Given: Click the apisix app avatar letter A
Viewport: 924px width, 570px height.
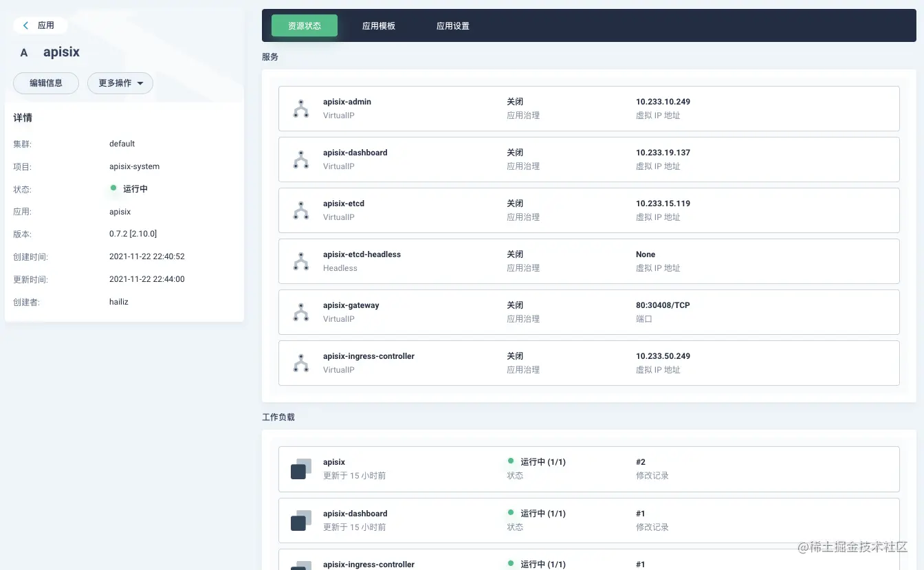Looking at the screenshot, I should tap(24, 53).
